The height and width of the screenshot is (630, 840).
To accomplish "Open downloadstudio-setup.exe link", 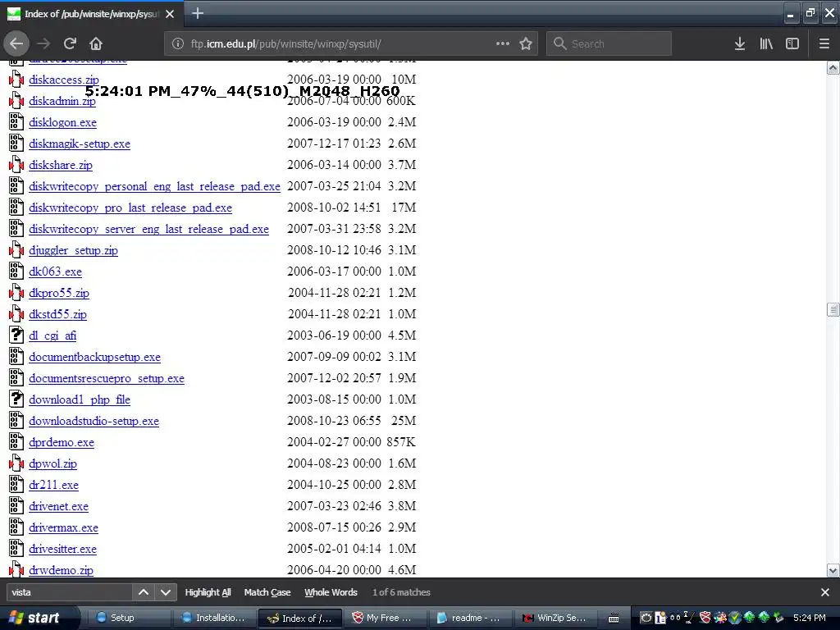I will [94, 421].
